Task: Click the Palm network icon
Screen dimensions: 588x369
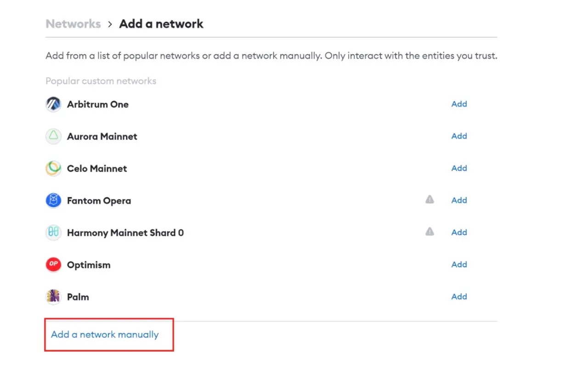Action: click(53, 297)
